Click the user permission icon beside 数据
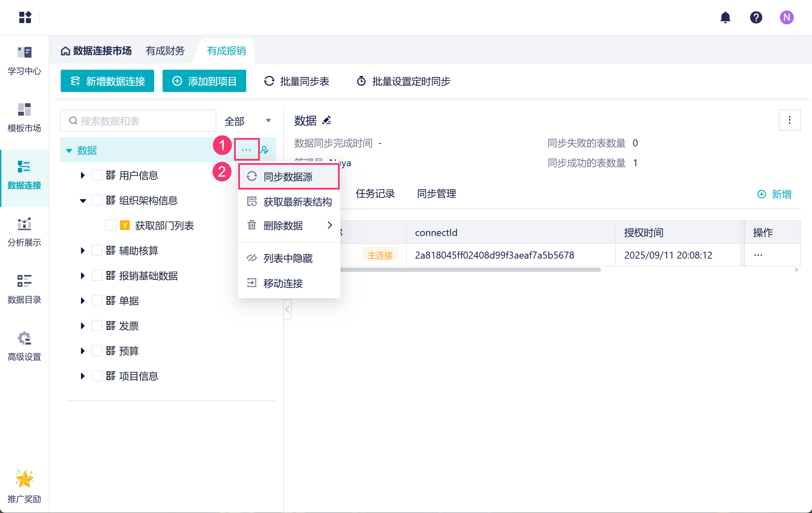 coord(265,150)
